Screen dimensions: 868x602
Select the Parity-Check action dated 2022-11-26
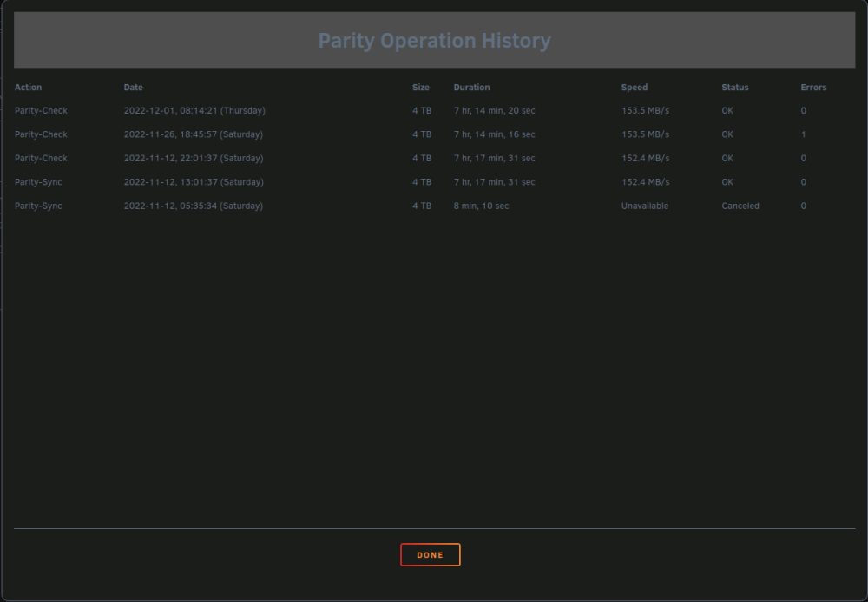[x=41, y=134]
